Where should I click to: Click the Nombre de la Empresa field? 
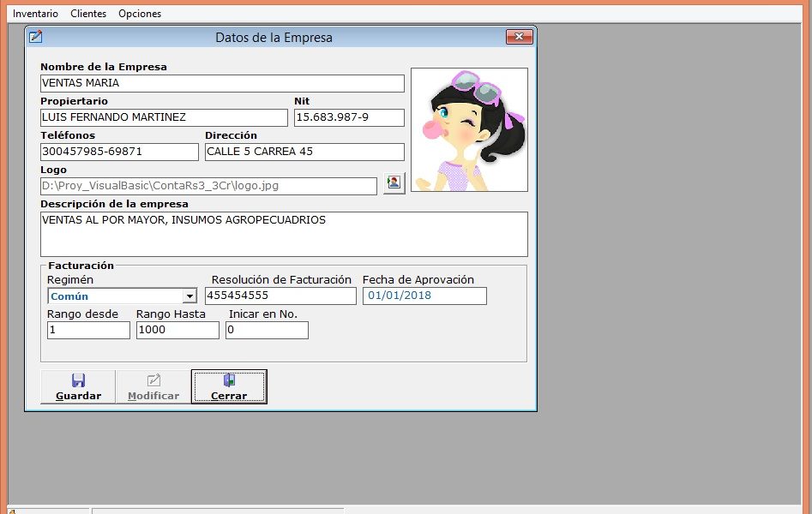point(222,83)
